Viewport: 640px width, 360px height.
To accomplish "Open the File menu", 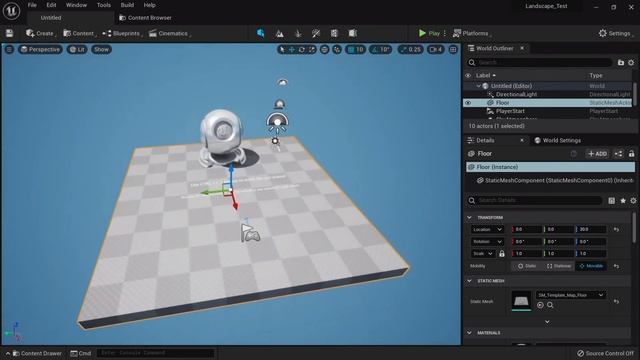I will 32,5.
